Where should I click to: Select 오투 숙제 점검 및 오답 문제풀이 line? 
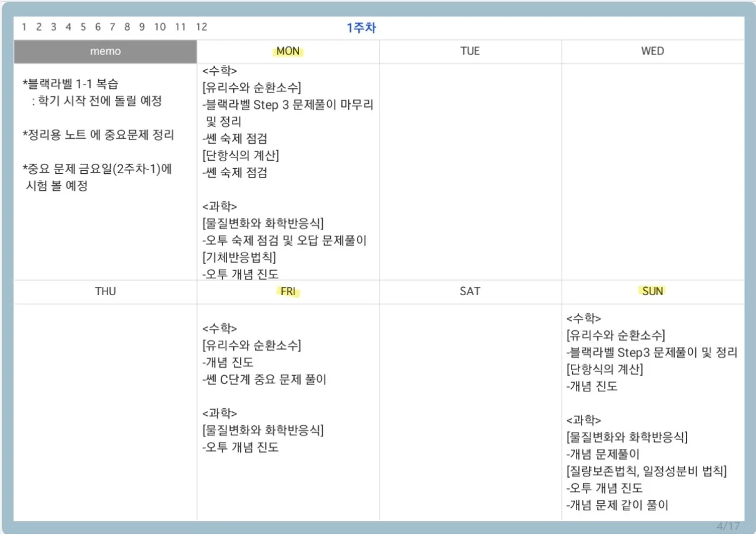click(285, 240)
